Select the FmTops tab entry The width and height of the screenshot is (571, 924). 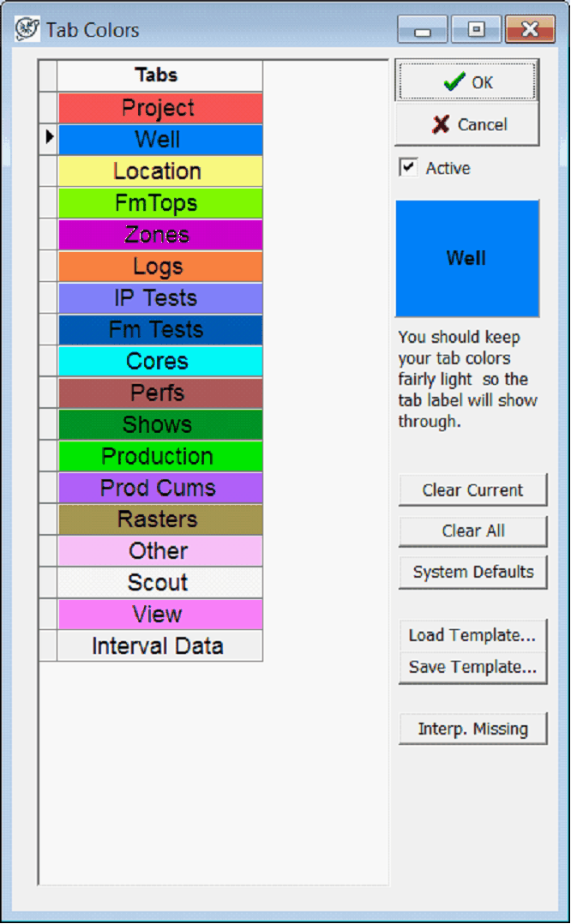159,203
